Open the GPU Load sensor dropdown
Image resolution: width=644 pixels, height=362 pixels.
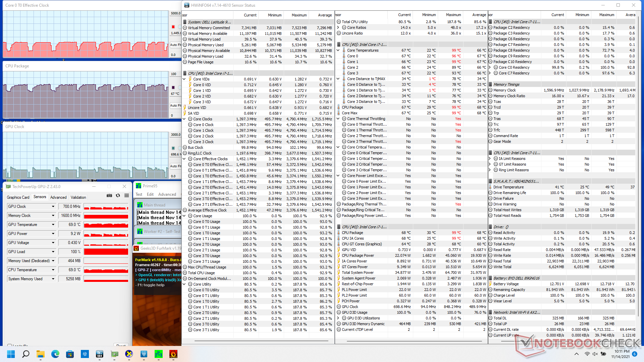coord(53,252)
